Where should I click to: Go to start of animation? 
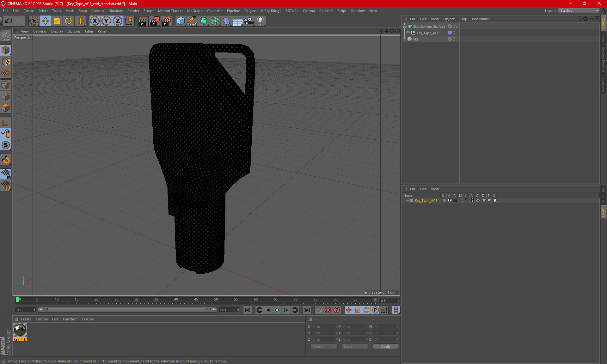tap(248, 310)
